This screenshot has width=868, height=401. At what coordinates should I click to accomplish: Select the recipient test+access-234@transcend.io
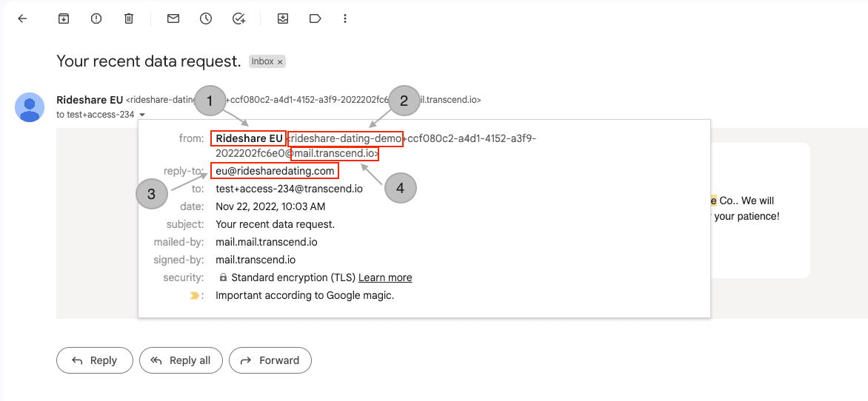click(289, 189)
